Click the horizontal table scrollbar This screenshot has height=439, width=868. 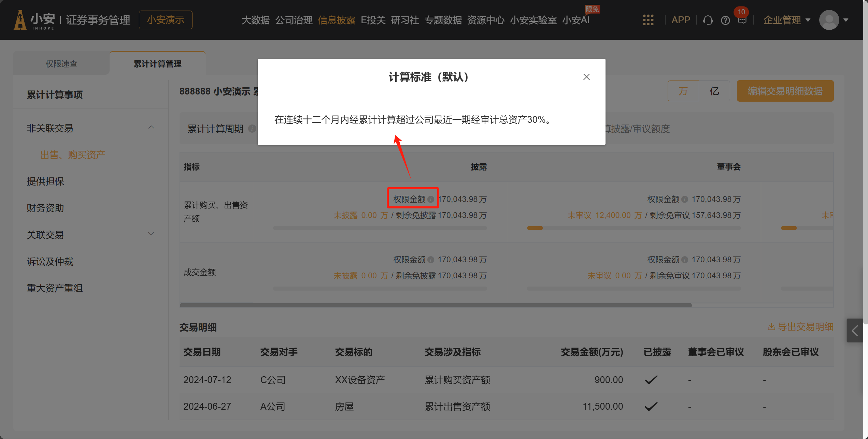click(x=436, y=305)
